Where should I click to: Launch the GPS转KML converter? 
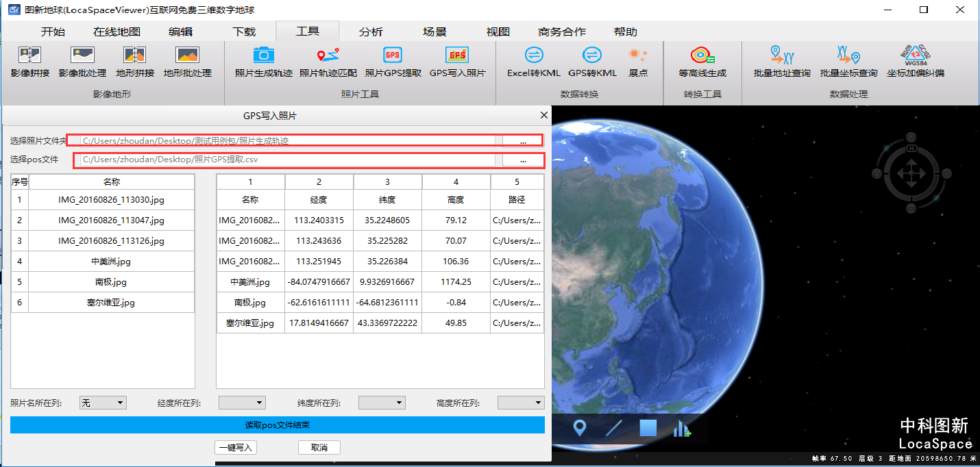[592, 62]
